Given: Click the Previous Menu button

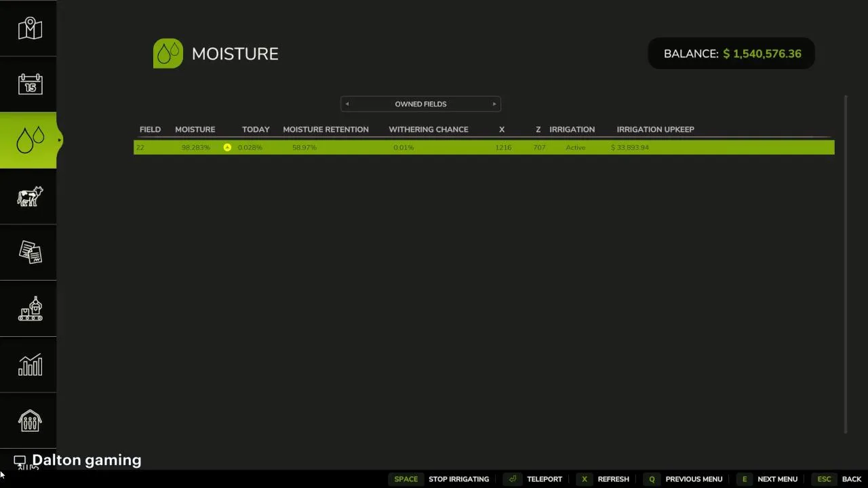Looking at the screenshot, I should (694, 479).
